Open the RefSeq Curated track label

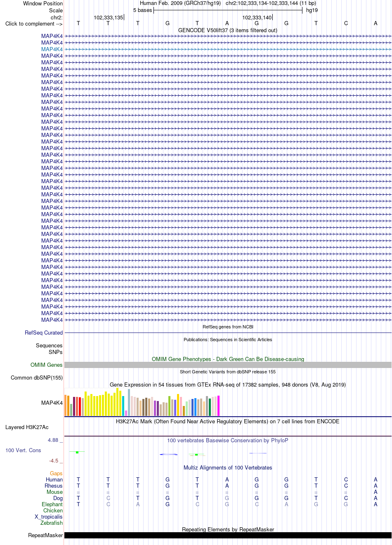[44, 333]
